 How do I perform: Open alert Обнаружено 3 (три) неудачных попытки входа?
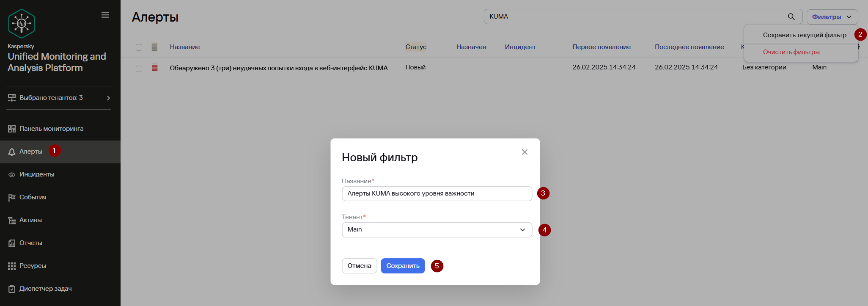(279, 68)
